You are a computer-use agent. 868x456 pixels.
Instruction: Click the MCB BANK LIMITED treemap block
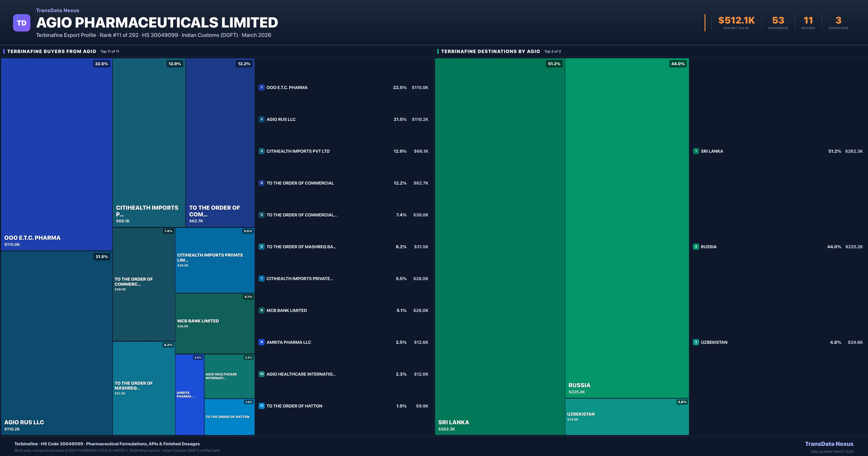click(x=215, y=323)
